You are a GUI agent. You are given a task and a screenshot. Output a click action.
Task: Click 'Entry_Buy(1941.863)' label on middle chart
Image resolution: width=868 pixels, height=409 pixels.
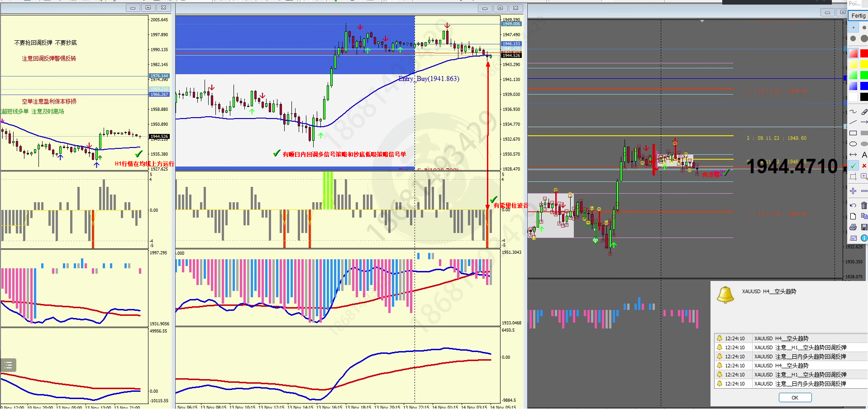(x=429, y=79)
